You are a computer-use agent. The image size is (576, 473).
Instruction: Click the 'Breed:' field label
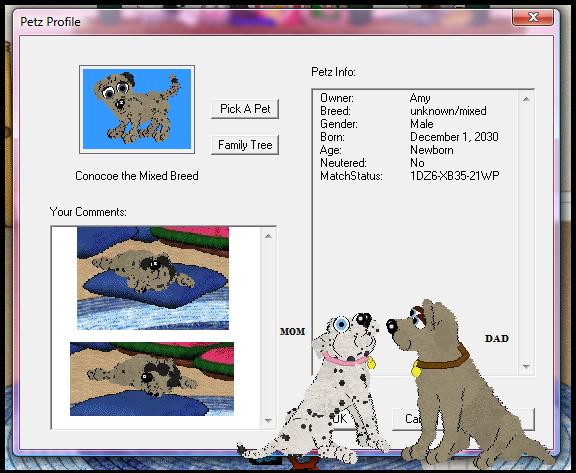[335, 111]
